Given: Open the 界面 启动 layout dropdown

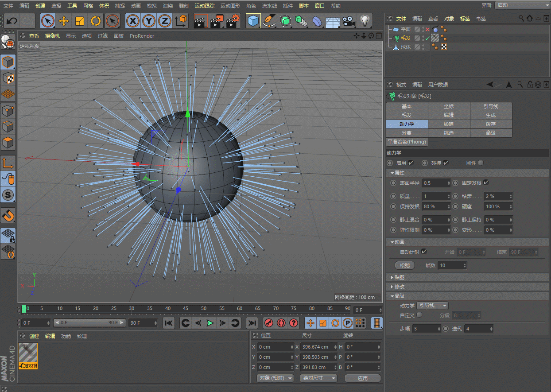Looking at the screenshot, I should (522, 5).
